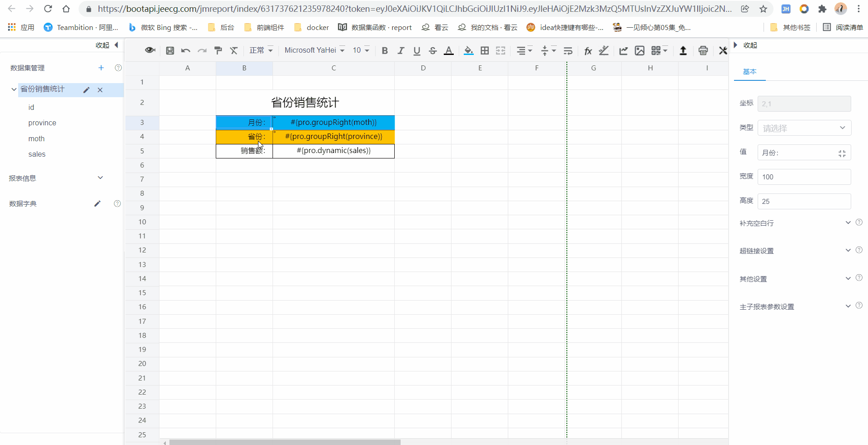
Task: Expand 超链接设置 section
Action: (848, 250)
